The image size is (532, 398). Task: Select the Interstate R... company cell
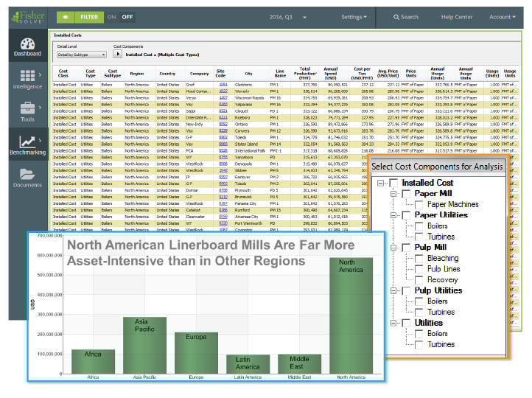click(198, 118)
